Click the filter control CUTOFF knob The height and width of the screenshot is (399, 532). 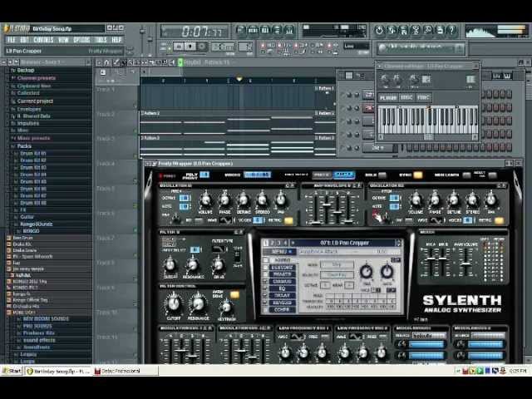pyautogui.click(x=174, y=303)
